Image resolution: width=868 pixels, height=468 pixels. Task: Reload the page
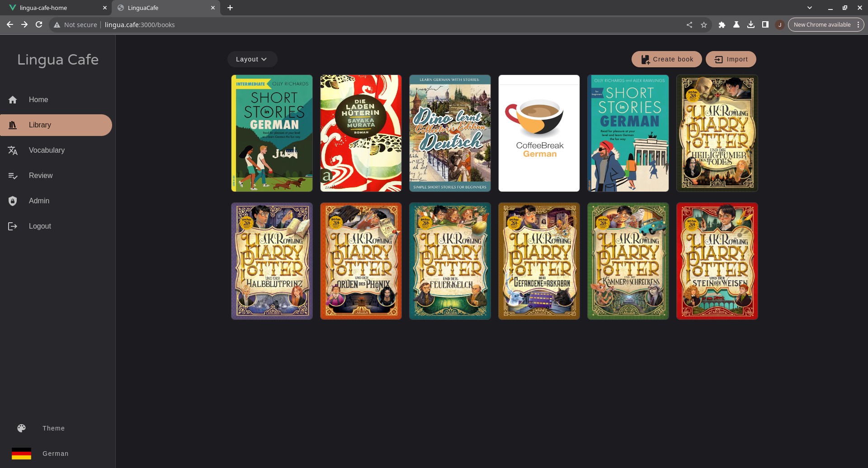39,25
